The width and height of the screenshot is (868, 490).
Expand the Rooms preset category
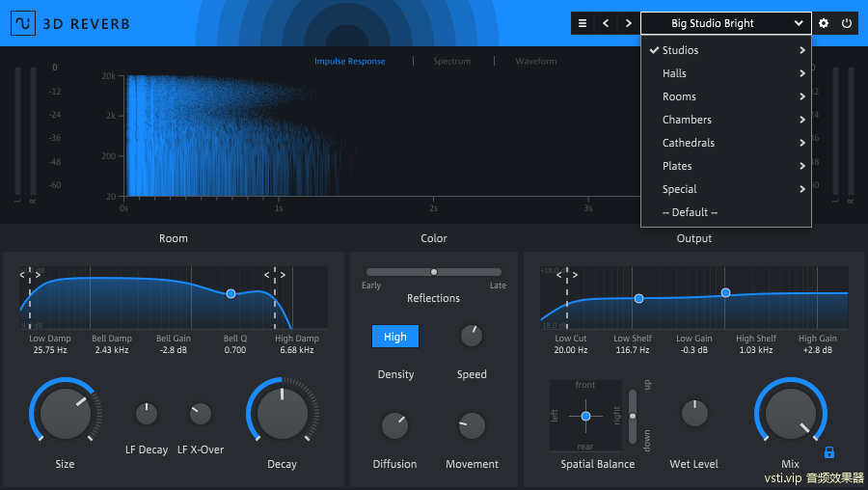point(725,96)
